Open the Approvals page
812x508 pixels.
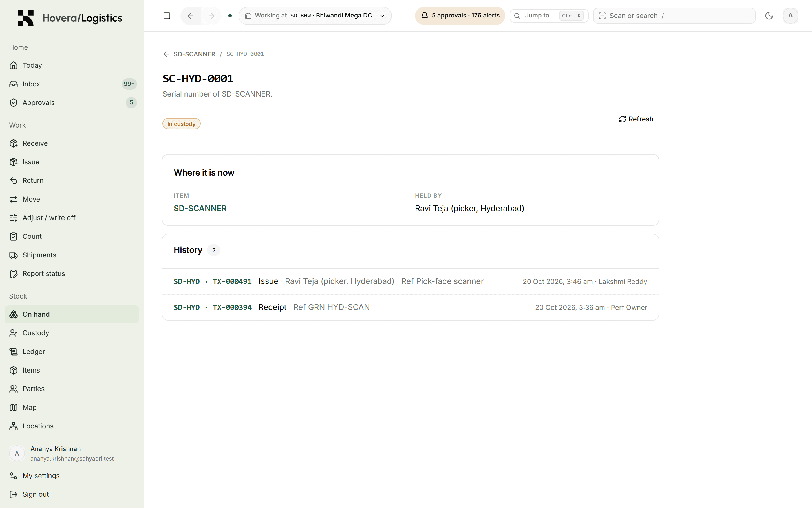[72, 102]
